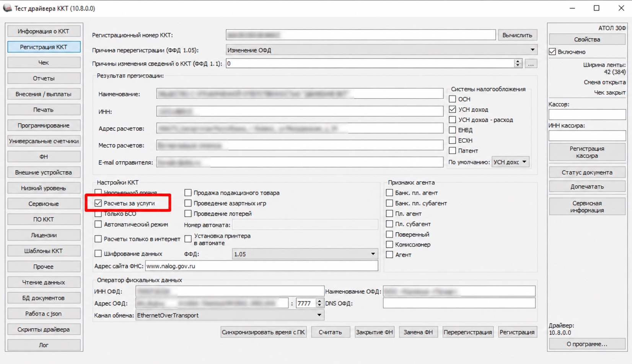Viewport: 632px width, 364px height.
Task: Open the Лог section
Action: coord(44,345)
